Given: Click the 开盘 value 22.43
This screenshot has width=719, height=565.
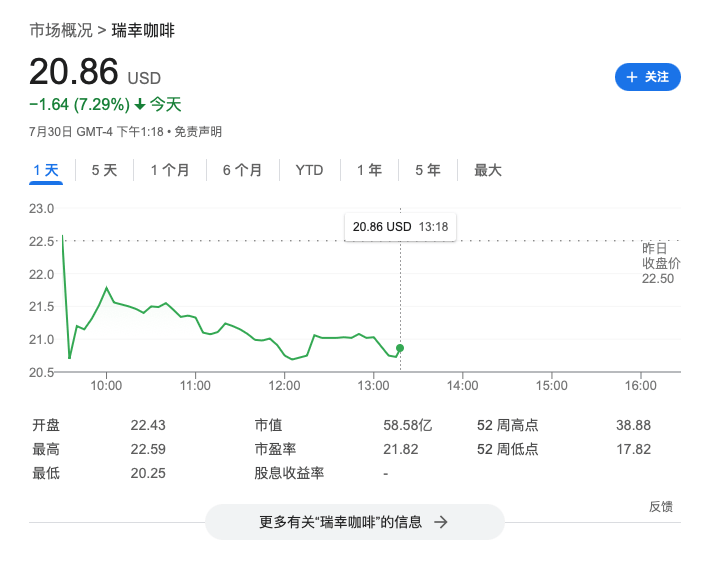Looking at the screenshot, I should pyautogui.click(x=148, y=425).
